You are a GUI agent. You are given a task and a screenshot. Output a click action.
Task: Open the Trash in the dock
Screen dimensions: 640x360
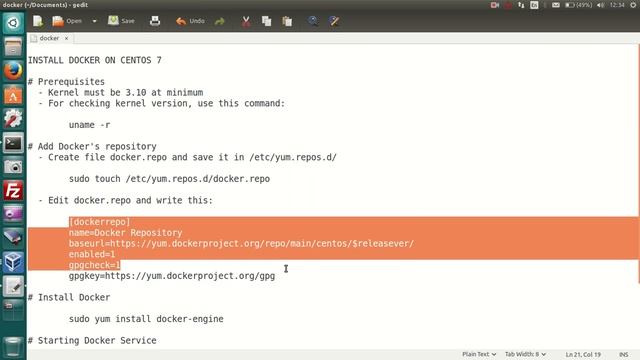point(13,346)
